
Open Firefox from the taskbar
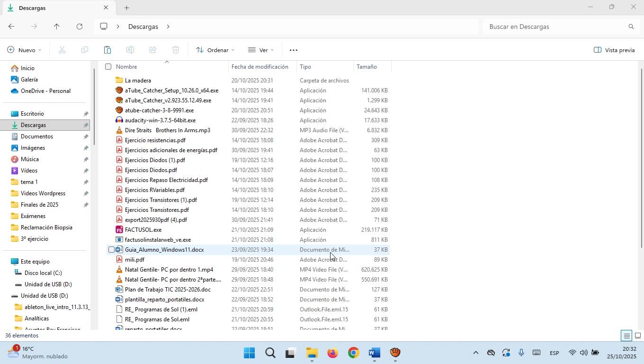(332, 353)
